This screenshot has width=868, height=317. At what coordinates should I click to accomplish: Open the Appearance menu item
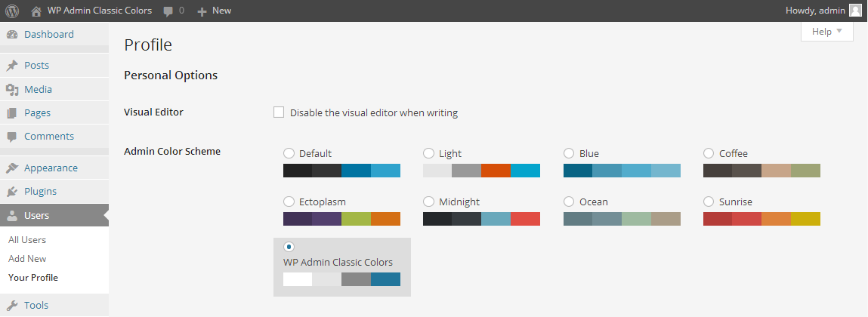click(x=54, y=168)
